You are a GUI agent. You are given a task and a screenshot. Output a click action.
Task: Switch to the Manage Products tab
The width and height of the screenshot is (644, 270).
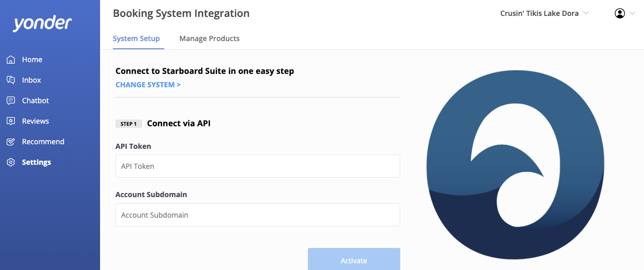pos(209,38)
